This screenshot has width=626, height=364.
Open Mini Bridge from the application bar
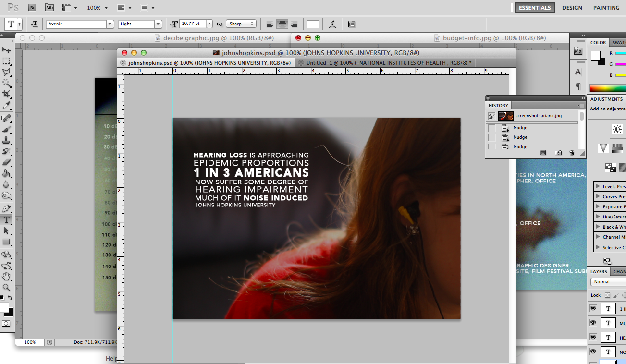pos(49,7)
